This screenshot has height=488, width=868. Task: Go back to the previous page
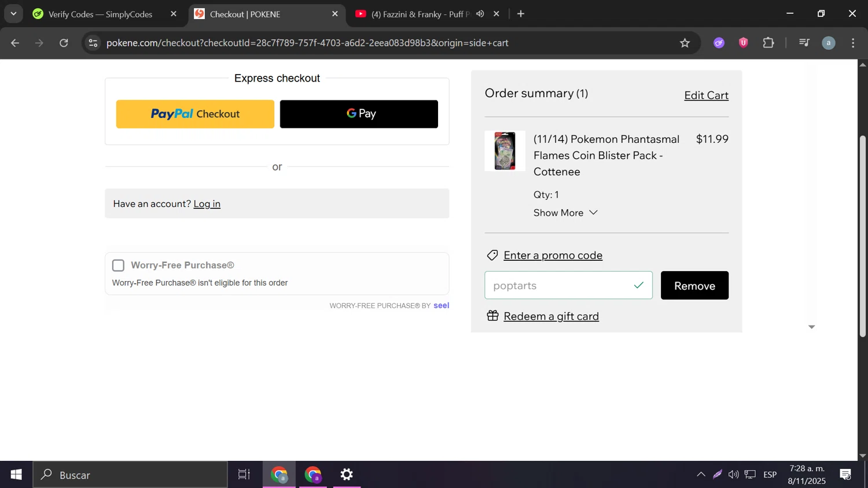pyautogui.click(x=15, y=43)
